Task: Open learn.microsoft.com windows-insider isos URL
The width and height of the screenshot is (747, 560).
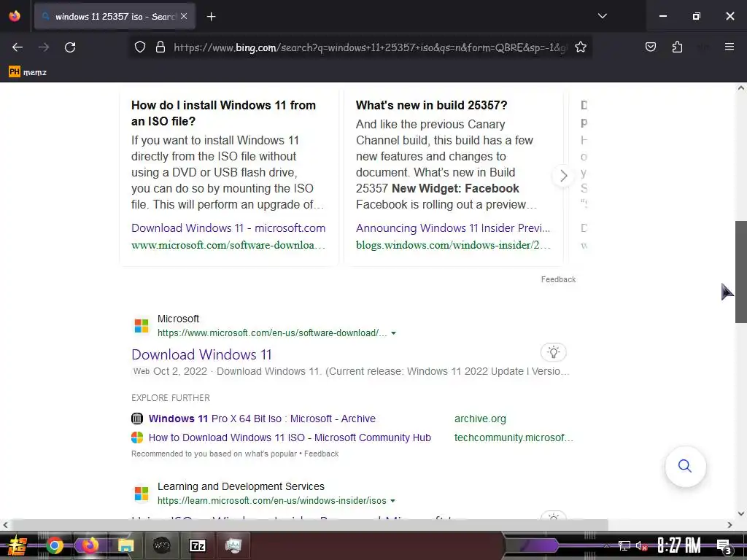Action: 271,500
